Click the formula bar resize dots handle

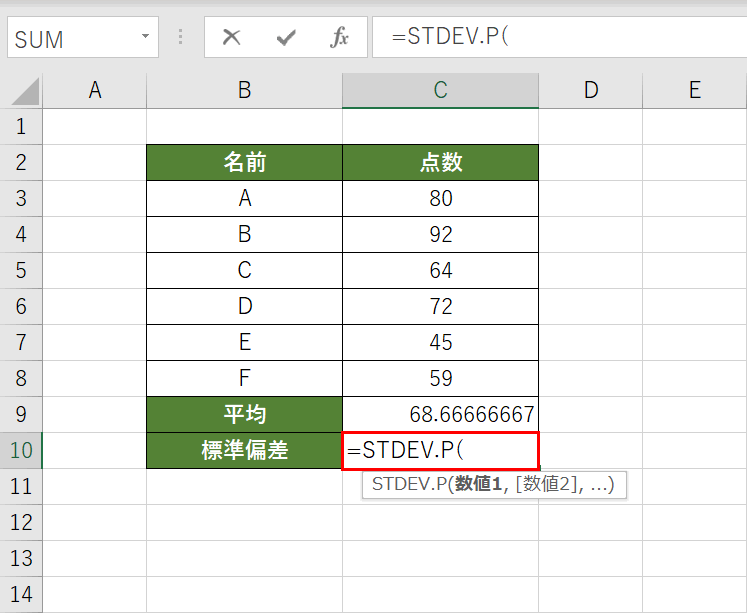point(181,37)
